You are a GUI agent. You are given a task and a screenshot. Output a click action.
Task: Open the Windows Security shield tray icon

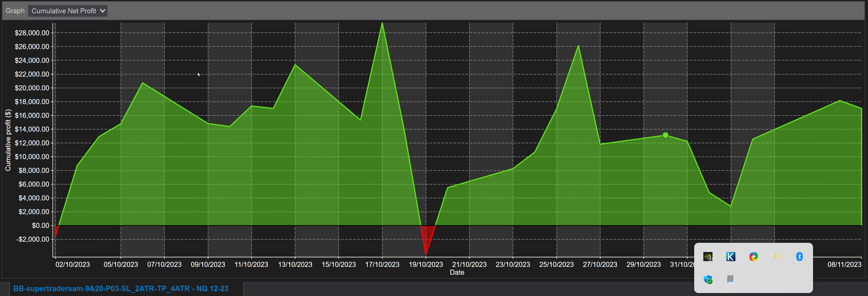coord(708,279)
